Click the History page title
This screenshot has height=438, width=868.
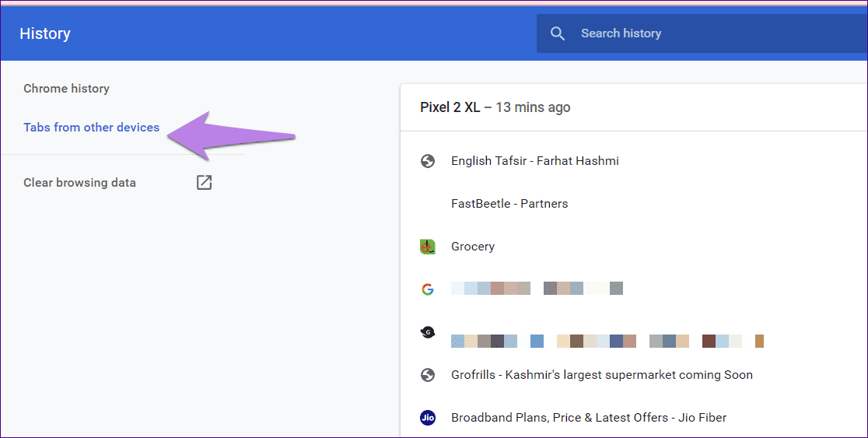45,33
